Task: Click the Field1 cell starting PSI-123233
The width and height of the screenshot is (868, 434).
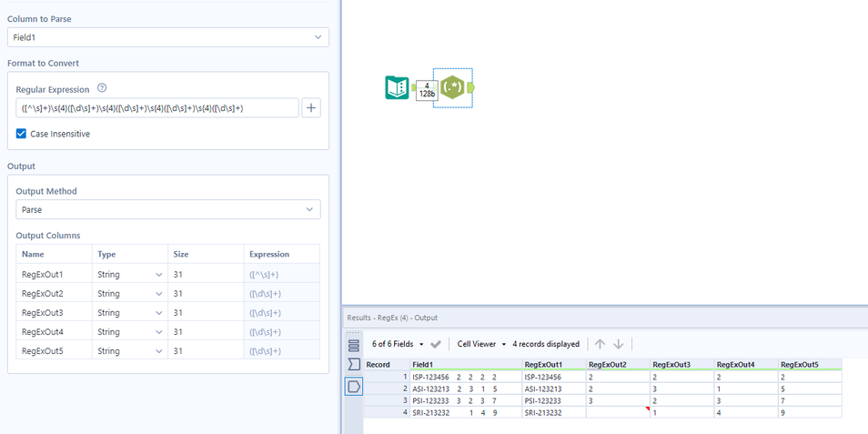Action: coord(466,400)
